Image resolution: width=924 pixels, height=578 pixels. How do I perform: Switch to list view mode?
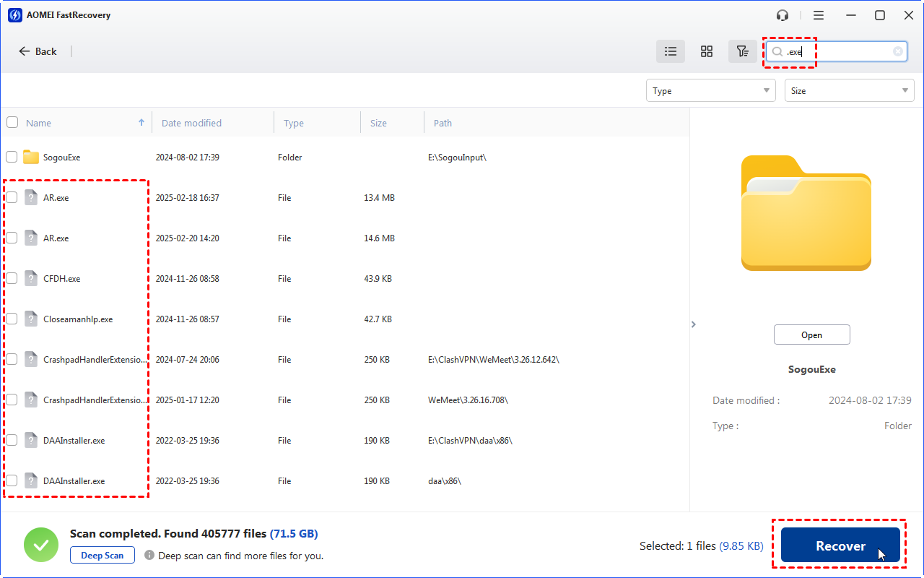[x=671, y=51]
